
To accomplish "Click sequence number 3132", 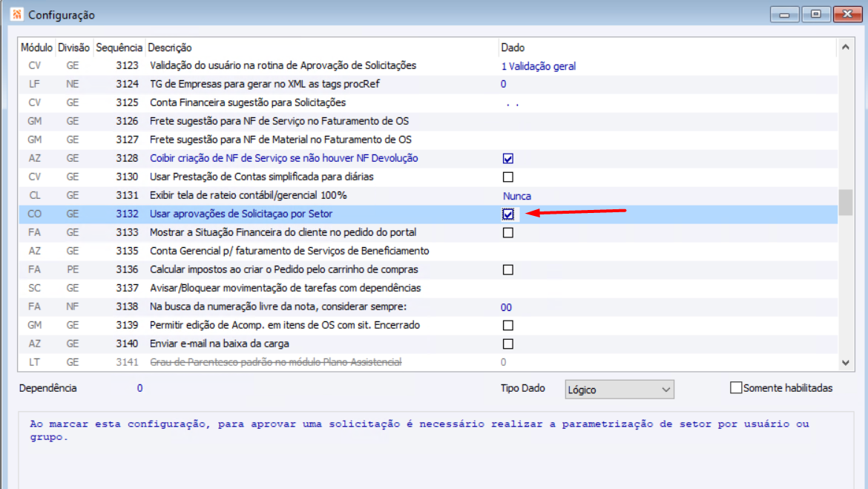I will click(127, 214).
